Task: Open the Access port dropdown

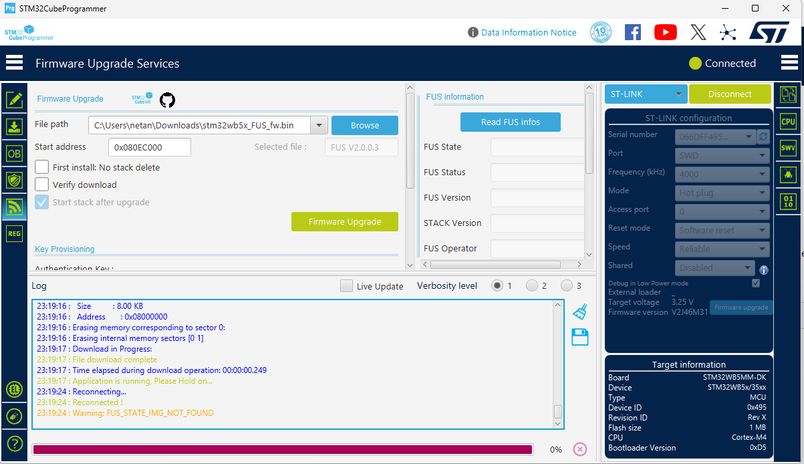Action: coord(722,212)
